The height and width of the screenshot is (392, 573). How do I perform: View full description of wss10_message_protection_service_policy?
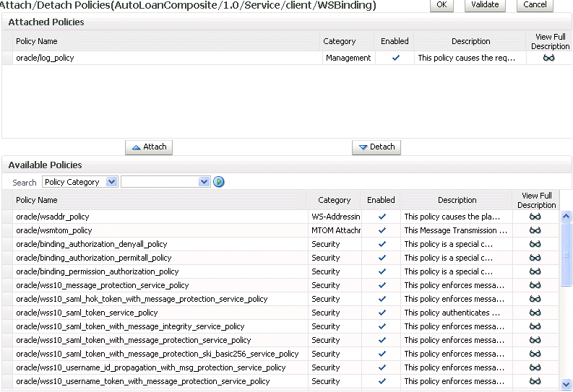coord(535,285)
